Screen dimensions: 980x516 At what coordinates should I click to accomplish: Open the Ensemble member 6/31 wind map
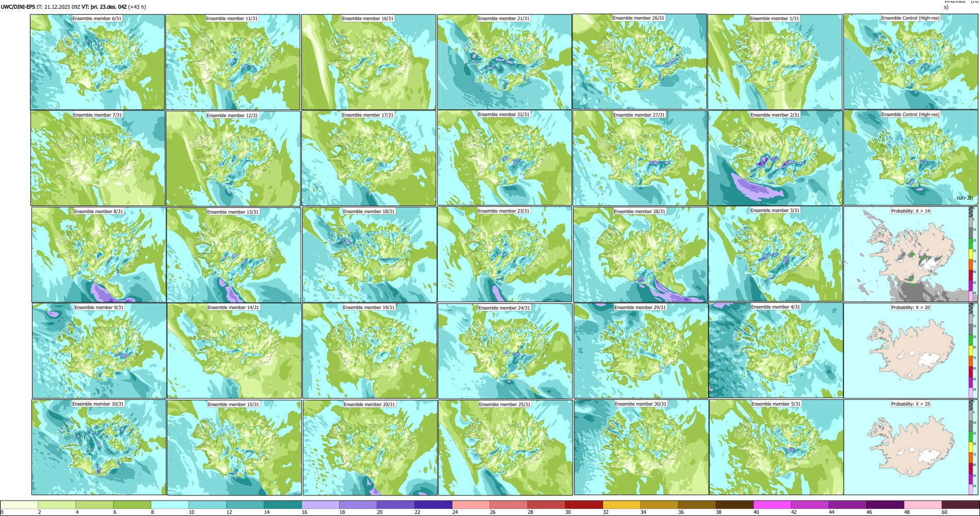pyautogui.click(x=97, y=62)
